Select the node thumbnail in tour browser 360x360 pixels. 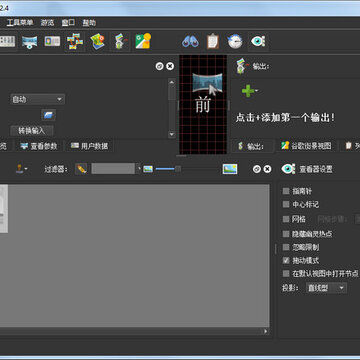[4, 209]
